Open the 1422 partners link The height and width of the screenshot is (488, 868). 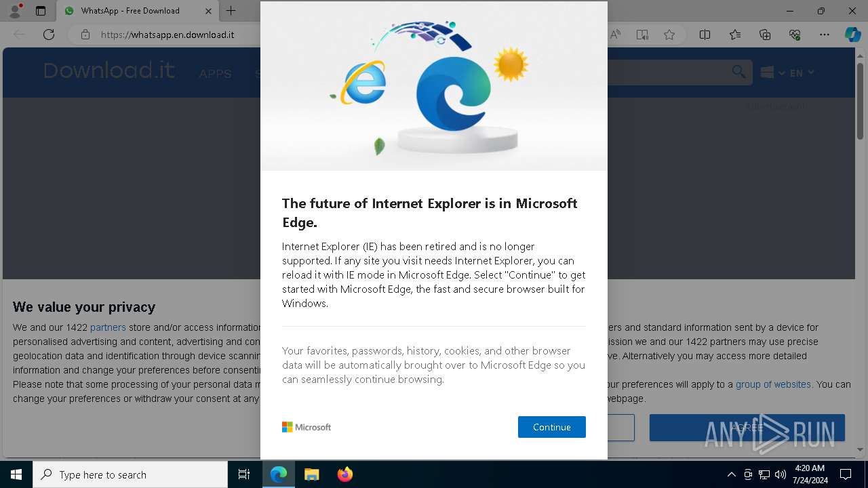tap(108, 327)
